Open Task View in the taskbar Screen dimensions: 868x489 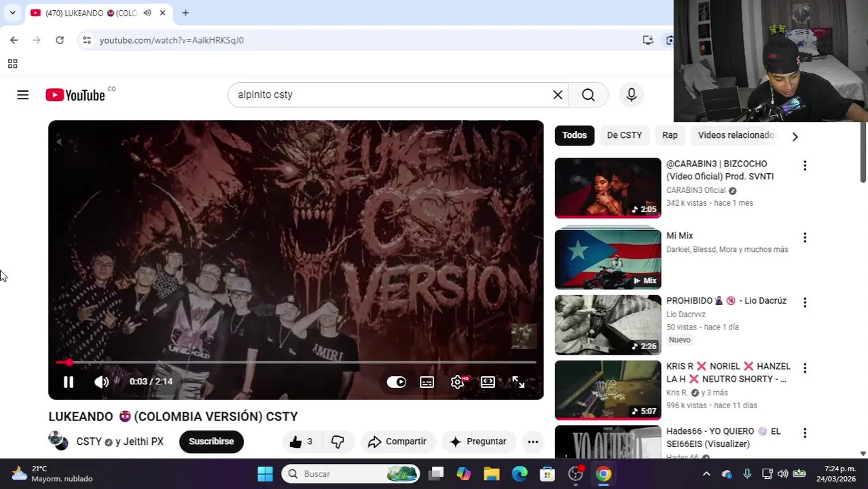[x=437, y=474]
